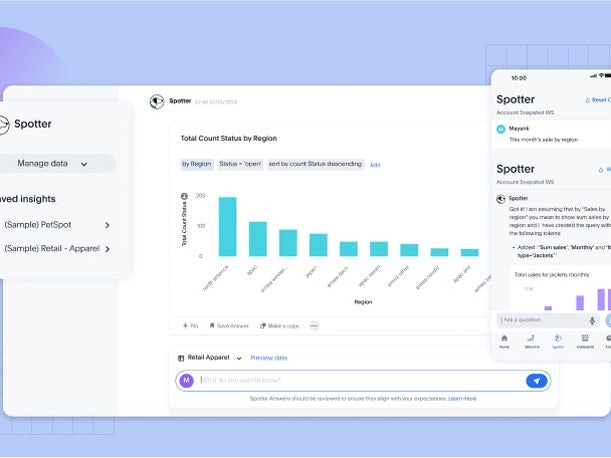Click the Pin icon below the chart
The height and width of the screenshot is (458, 611).
186,325
